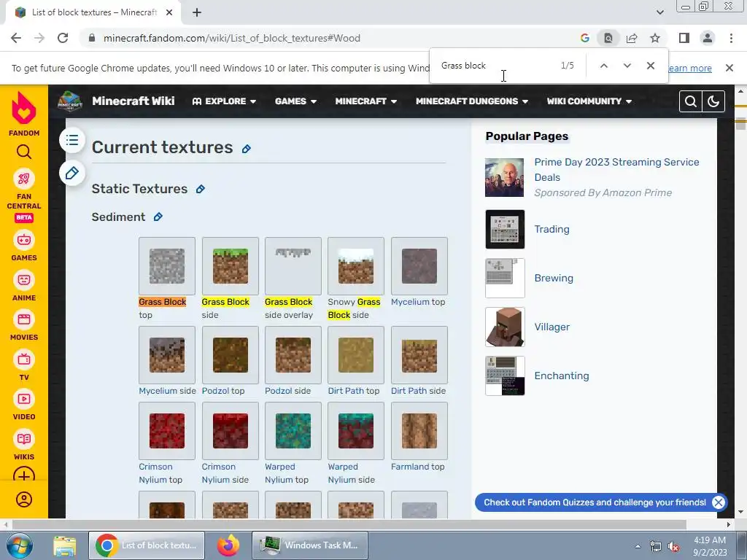747x560 pixels.
Task: Go to the next find result
Action: pyautogui.click(x=627, y=66)
